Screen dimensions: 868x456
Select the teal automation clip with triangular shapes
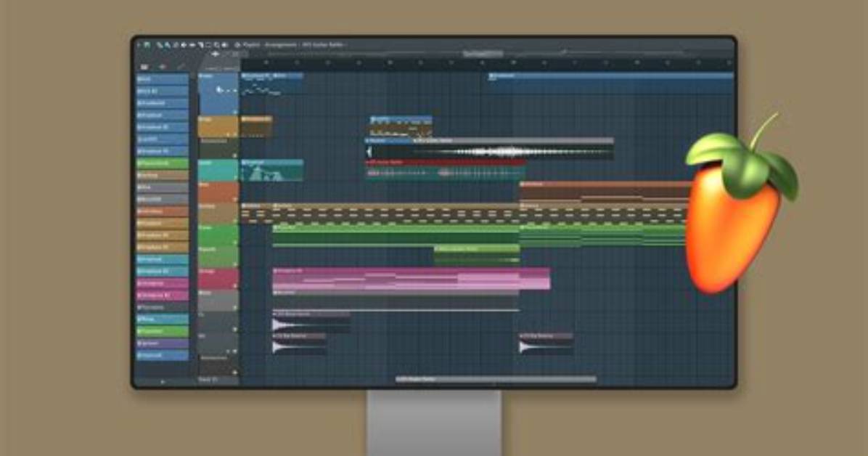click(x=272, y=170)
